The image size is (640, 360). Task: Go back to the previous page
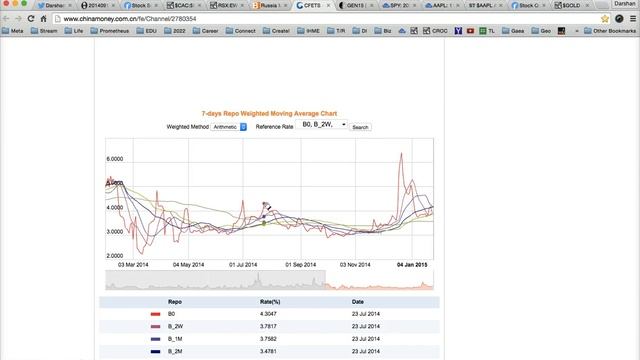6,18
